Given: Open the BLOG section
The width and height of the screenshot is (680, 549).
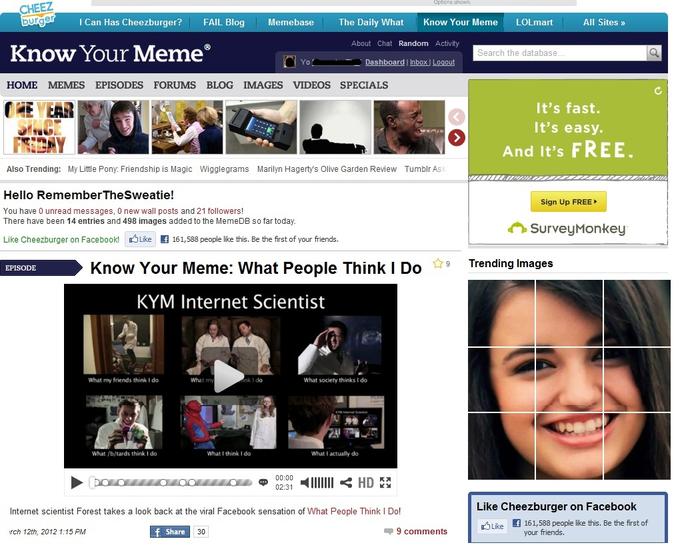Looking at the screenshot, I should (220, 85).
